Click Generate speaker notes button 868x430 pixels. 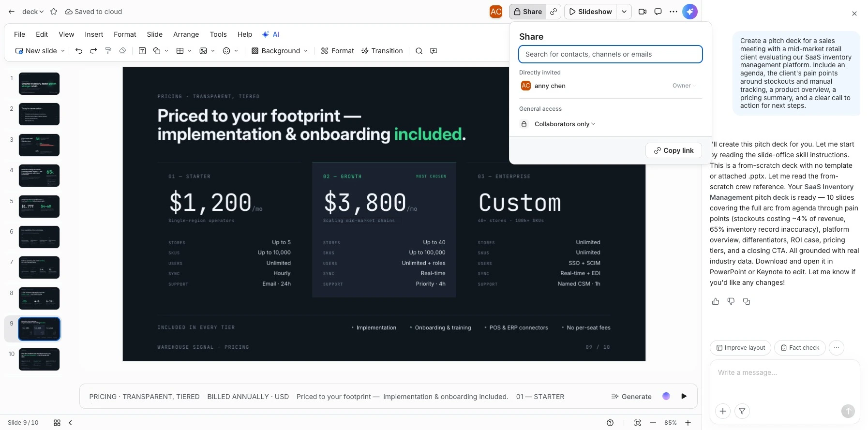631,397
